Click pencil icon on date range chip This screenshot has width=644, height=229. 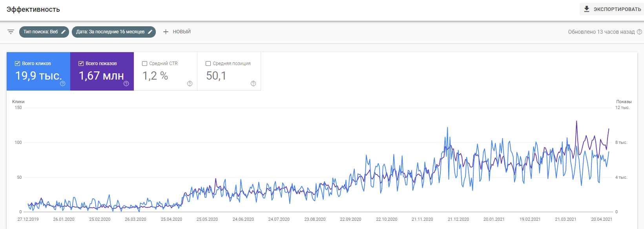[150, 32]
